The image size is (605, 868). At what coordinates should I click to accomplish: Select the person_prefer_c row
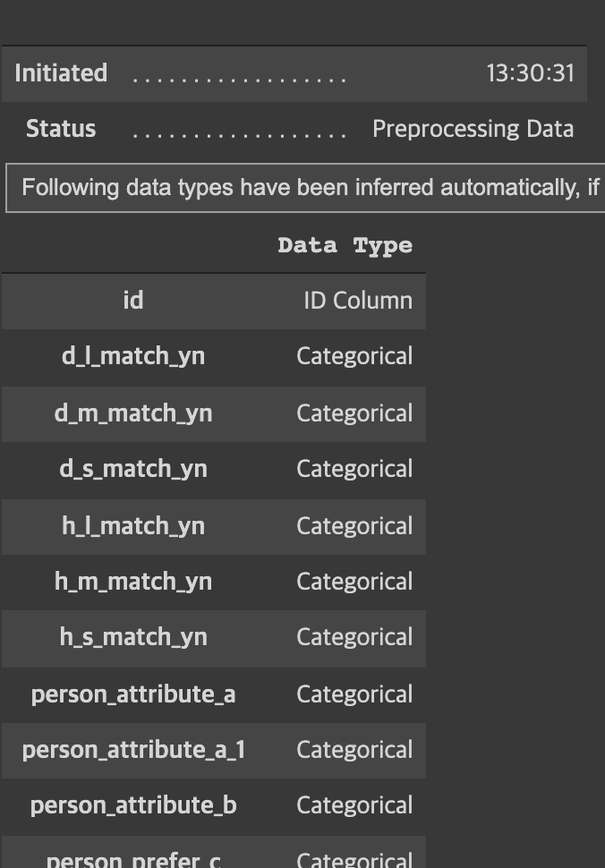214,853
